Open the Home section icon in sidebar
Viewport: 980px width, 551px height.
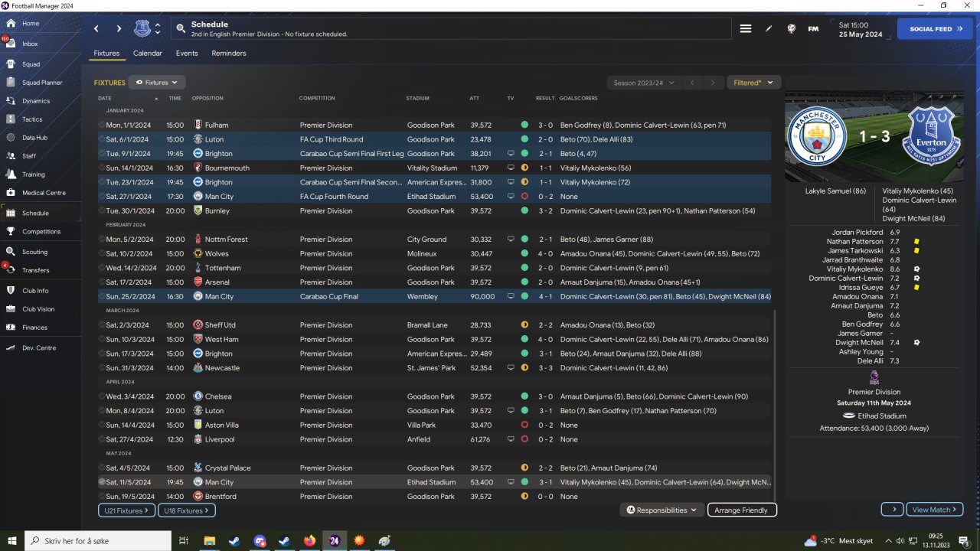pyautogui.click(x=11, y=24)
